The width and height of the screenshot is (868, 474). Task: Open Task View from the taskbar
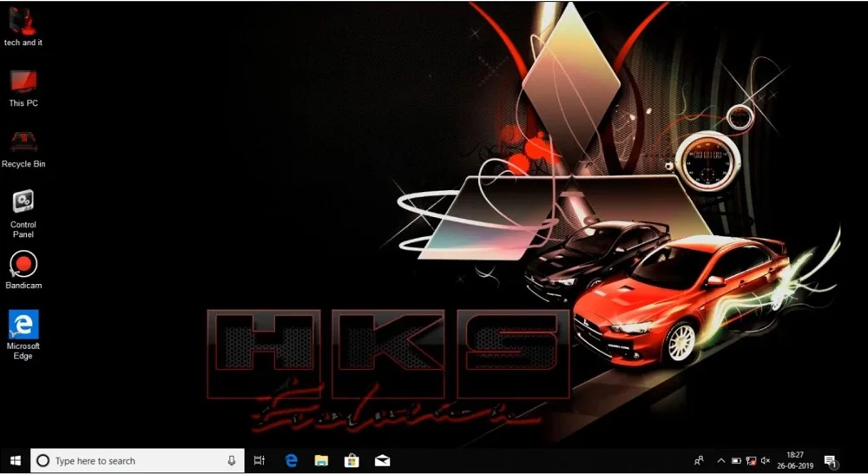259,461
